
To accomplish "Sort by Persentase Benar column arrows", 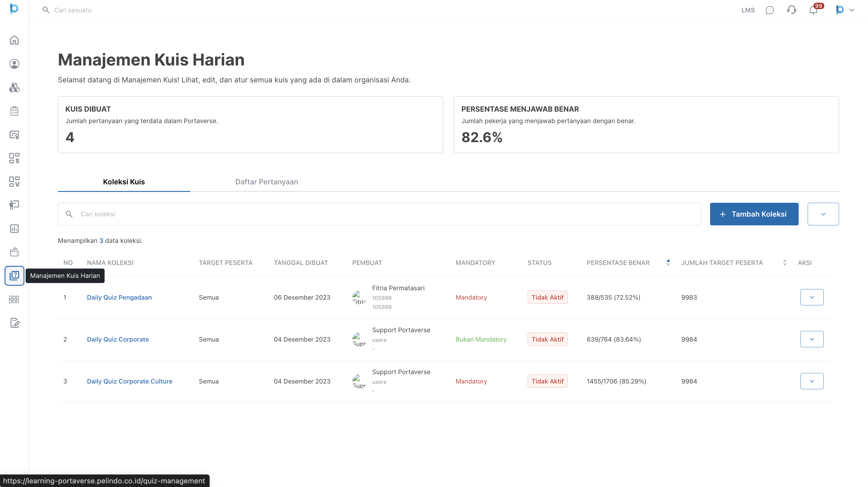I will [668, 263].
